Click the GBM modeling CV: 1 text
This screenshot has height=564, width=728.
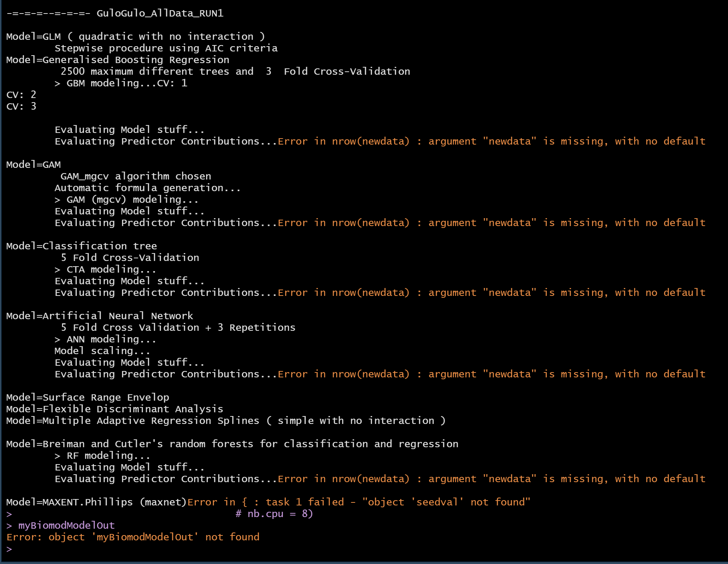(x=120, y=83)
